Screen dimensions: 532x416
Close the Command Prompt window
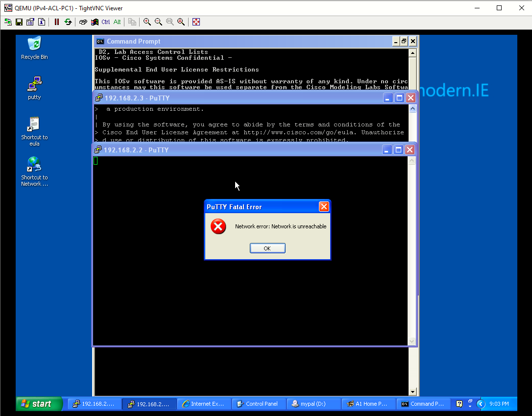click(x=412, y=41)
